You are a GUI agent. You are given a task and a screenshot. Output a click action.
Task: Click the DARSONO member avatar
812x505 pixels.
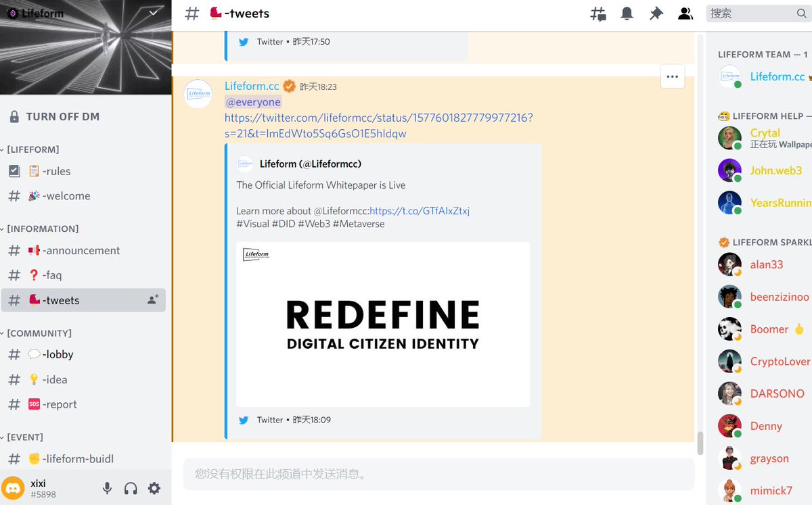point(729,393)
